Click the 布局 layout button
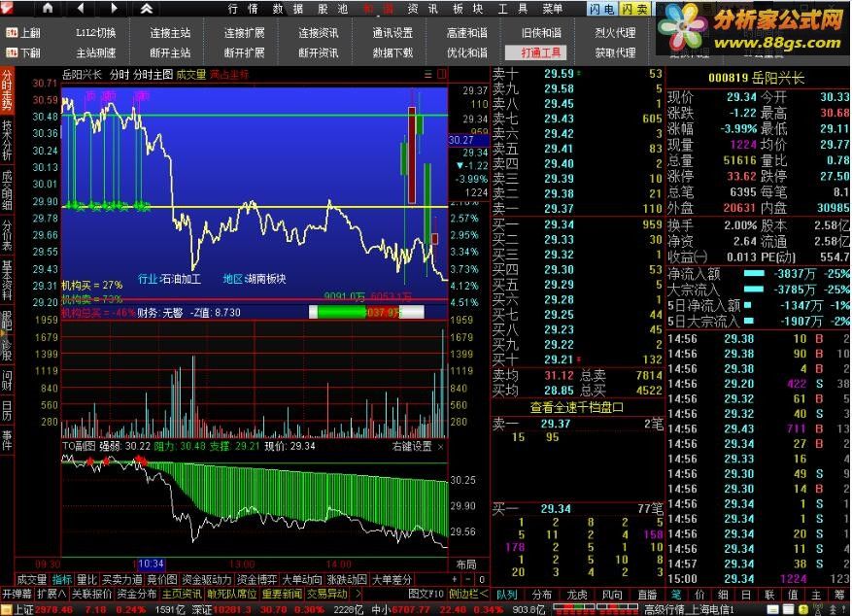Screen dimensions: 852x616 (x=465, y=564)
